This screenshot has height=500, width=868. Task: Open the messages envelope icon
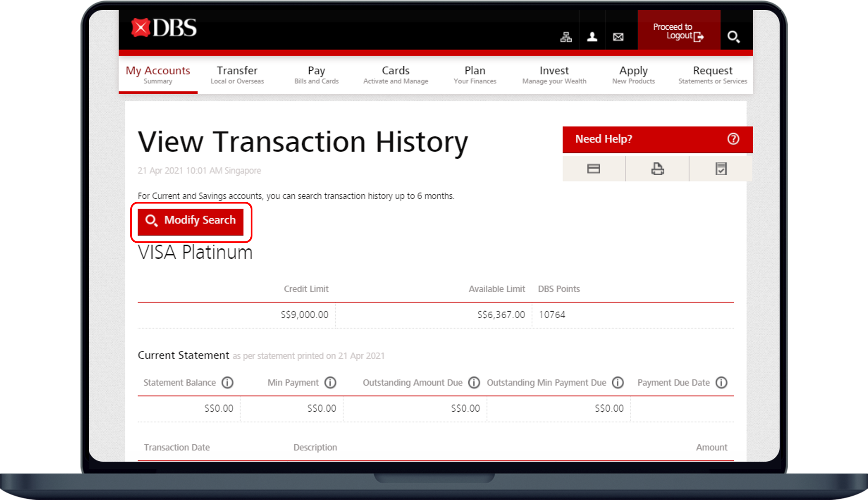pyautogui.click(x=618, y=37)
